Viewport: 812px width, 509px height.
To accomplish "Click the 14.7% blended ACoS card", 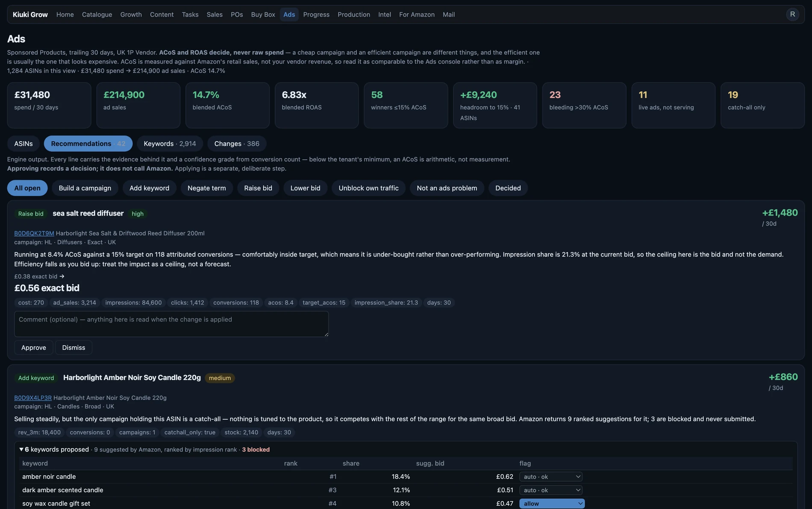I will pos(227,105).
